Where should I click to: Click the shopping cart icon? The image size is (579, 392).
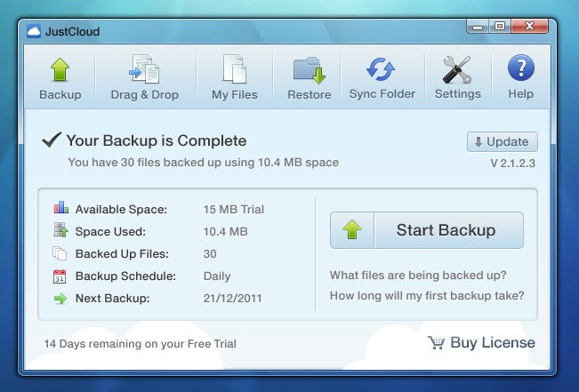[x=436, y=343]
